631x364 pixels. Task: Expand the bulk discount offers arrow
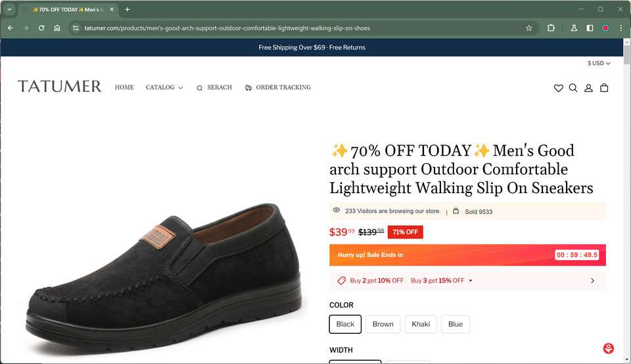pos(592,281)
